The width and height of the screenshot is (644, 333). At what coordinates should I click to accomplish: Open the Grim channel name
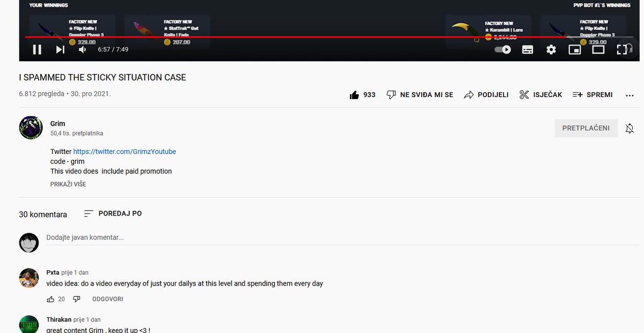click(x=57, y=123)
